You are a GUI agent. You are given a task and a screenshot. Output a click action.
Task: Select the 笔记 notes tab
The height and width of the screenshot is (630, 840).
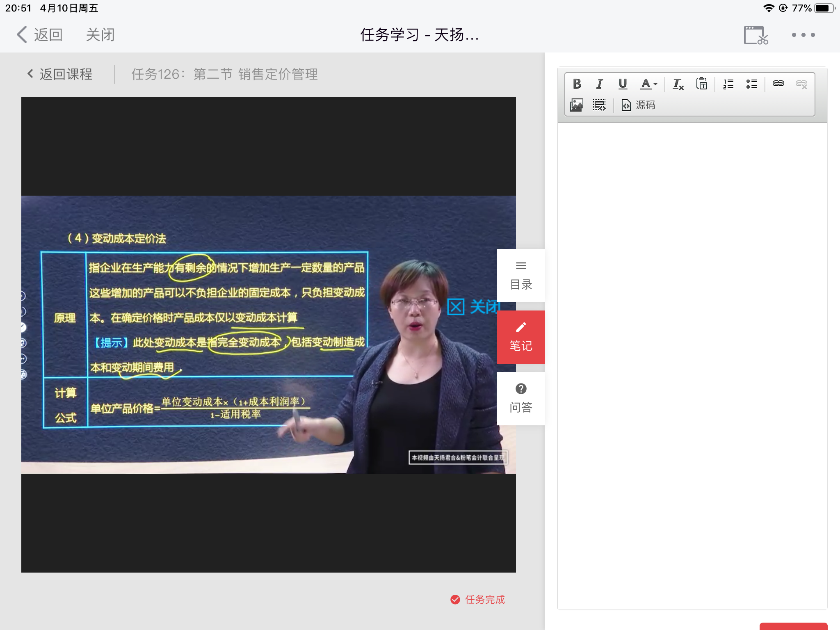click(x=521, y=337)
